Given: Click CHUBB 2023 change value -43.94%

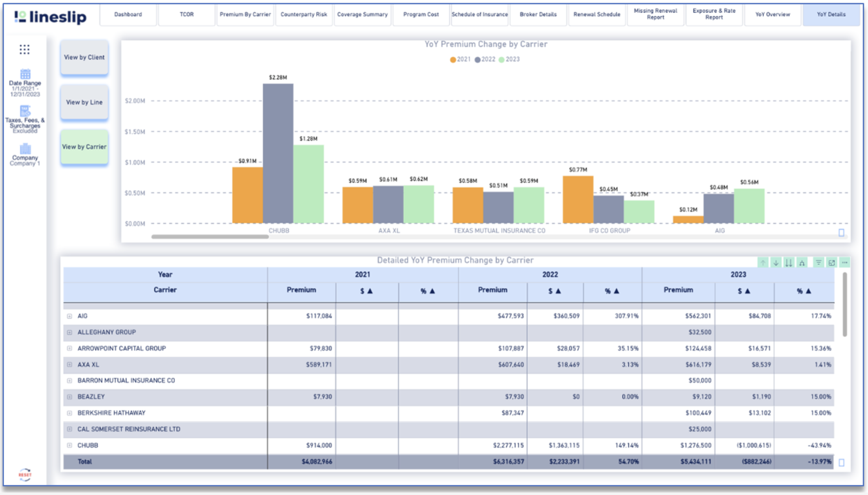Looking at the screenshot, I should (x=819, y=445).
